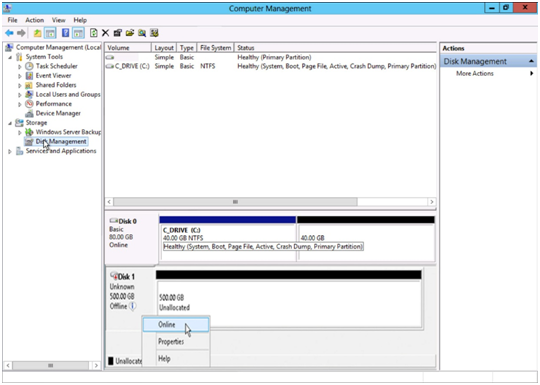Sort by the Layout column header

(x=164, y=48)
